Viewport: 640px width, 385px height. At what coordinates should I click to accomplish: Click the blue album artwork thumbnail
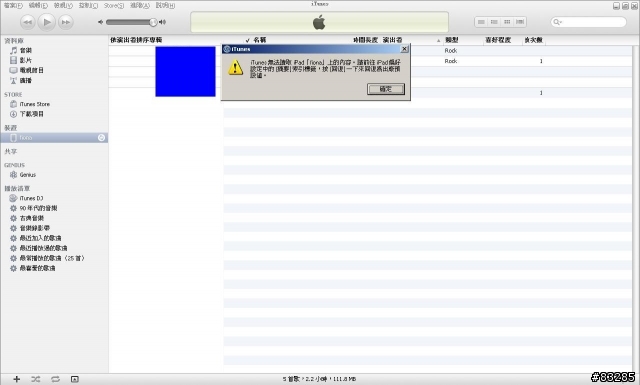pyautogui.click(x=185, y=71)
